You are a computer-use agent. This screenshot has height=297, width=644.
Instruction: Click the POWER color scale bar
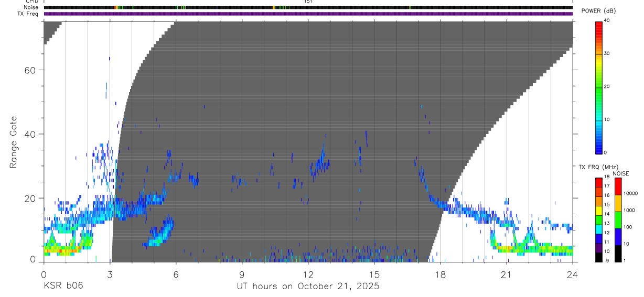coord(598,87)
